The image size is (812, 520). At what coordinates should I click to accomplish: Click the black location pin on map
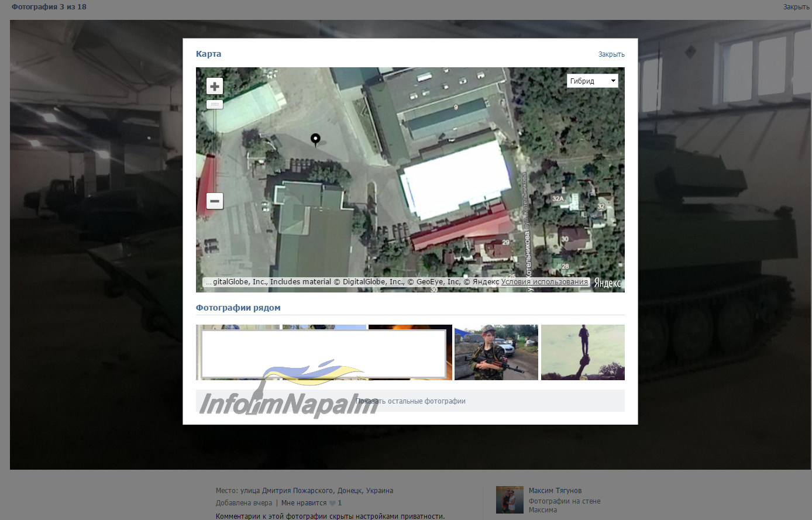coord(315,139)
